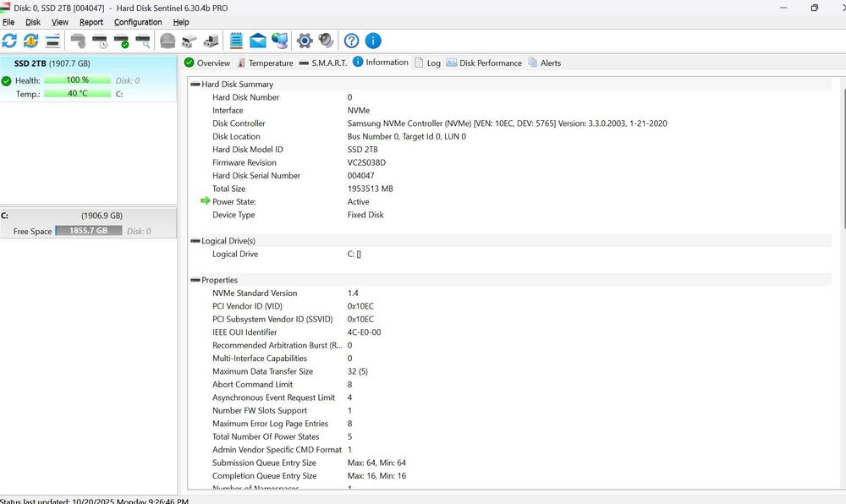Click the Logical Drive C: [] value

click(354, 254)
